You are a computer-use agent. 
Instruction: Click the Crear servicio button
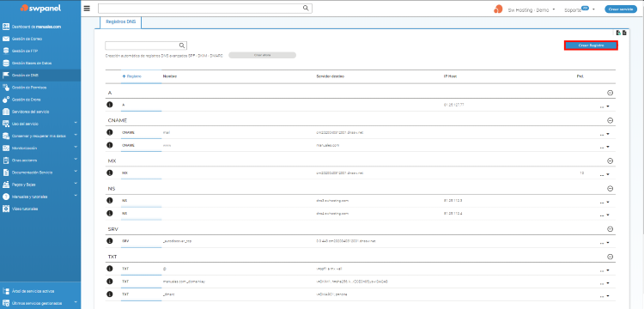621,9
